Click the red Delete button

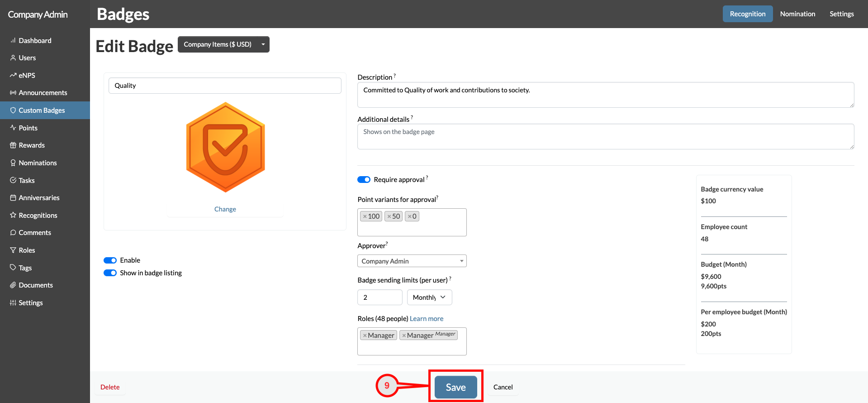pos(110,387)
